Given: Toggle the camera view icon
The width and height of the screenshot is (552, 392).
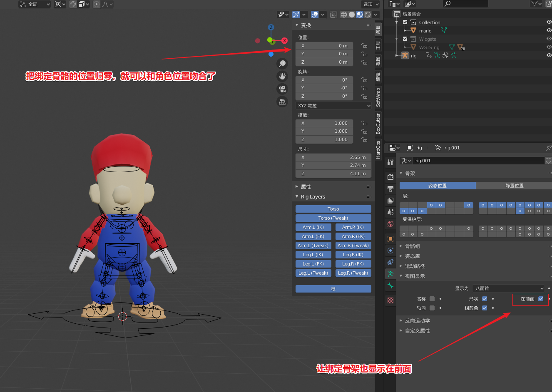Looking at the screenshot, I should (282, 89).
